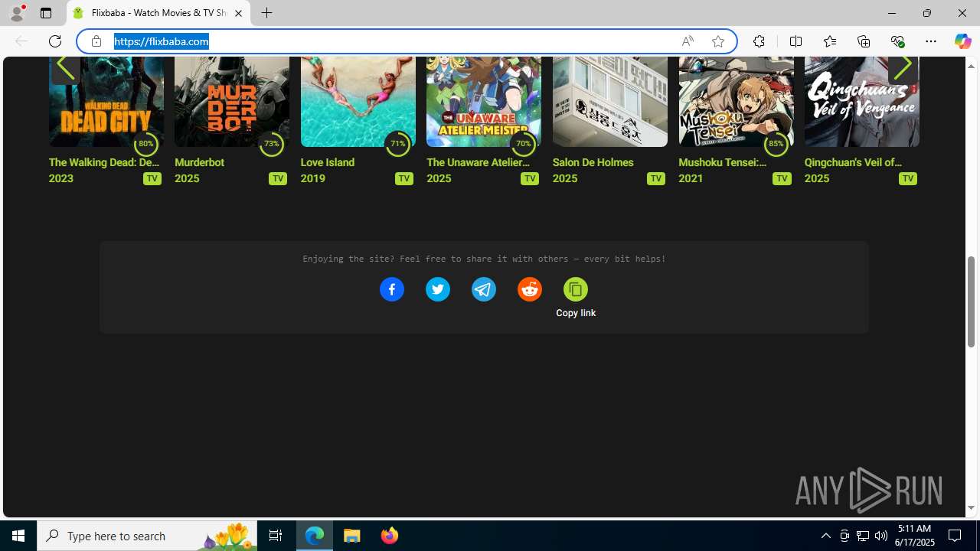
Task: Close the Flixbaba tab
Action: pyautogui.click(x=238, y=13)
